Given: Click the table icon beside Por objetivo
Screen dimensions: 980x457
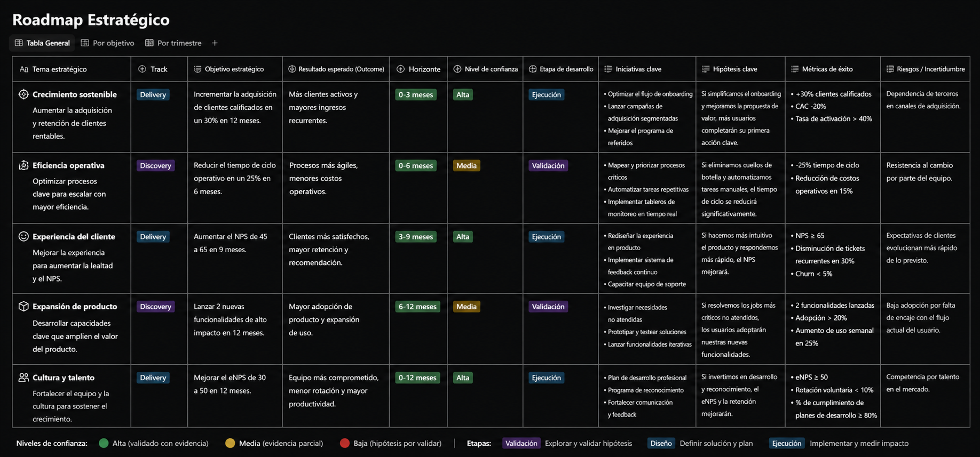Looking at the screenshot, I should coord(85,43).
